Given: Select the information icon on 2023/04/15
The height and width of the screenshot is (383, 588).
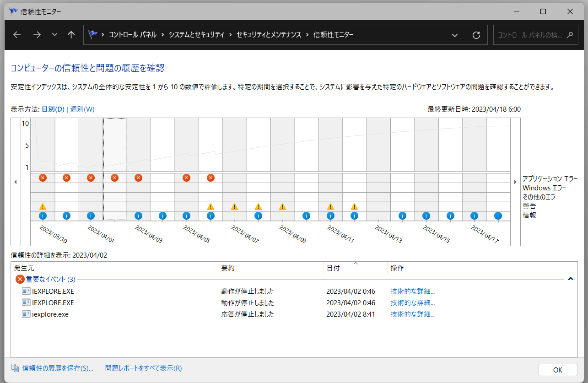Looking at the screenshot, I should click(x=426, y=216).
